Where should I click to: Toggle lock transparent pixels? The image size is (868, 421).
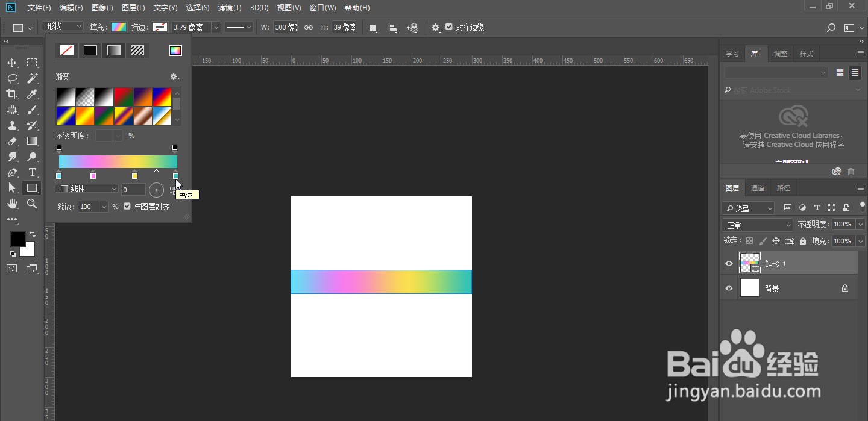pyautogui.click(x=749, y=240)
